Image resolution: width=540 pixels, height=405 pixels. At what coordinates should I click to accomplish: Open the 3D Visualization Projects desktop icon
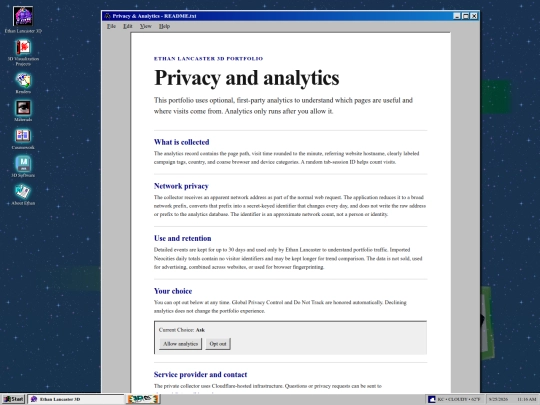pyautogui.click(x=23, y=47)
